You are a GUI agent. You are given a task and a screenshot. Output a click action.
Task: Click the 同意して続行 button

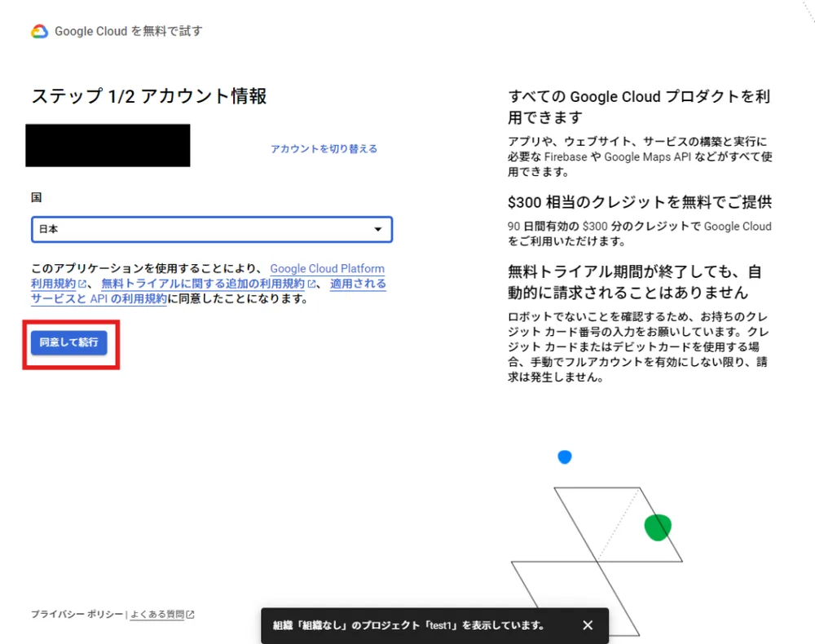click(x=69, y=342)
